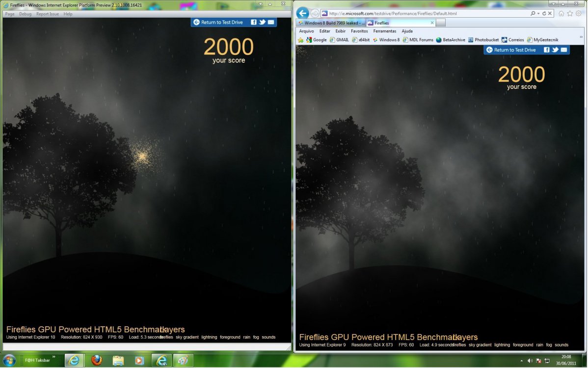Viewport: 588px width, 368px height.
Task: Stop loading with the address bar X icon
Action: [x=550, y=13]
